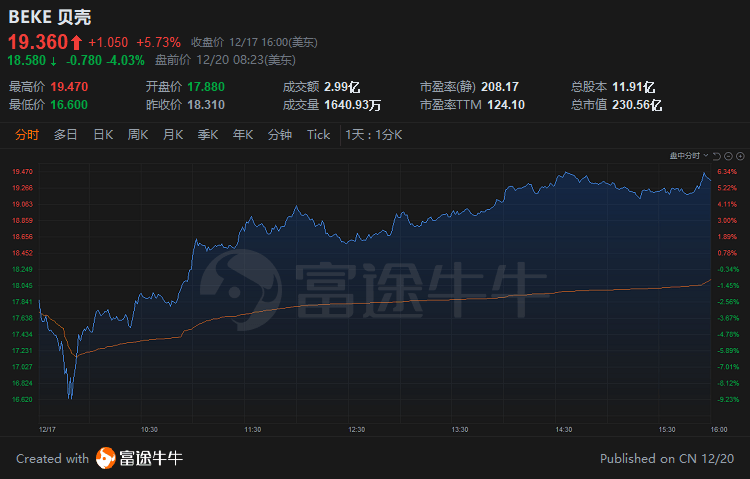Select the 分时 tab
This screenshot has height=479, width=750.
[27, 135]
